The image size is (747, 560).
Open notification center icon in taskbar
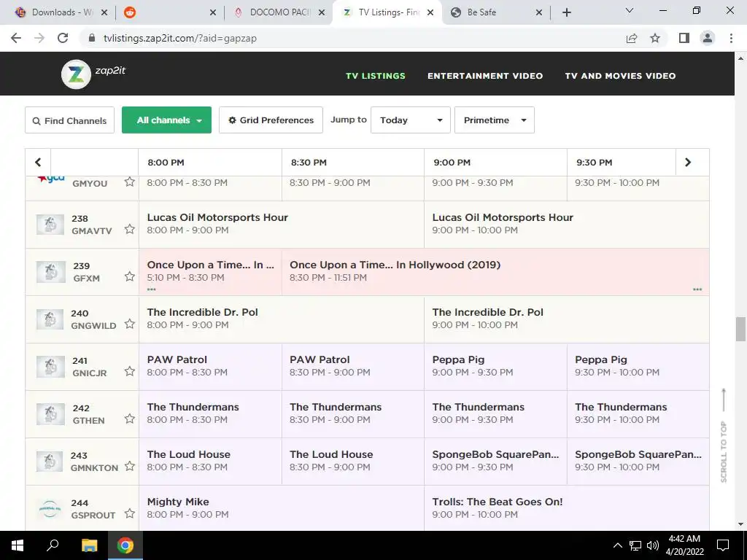723,545
